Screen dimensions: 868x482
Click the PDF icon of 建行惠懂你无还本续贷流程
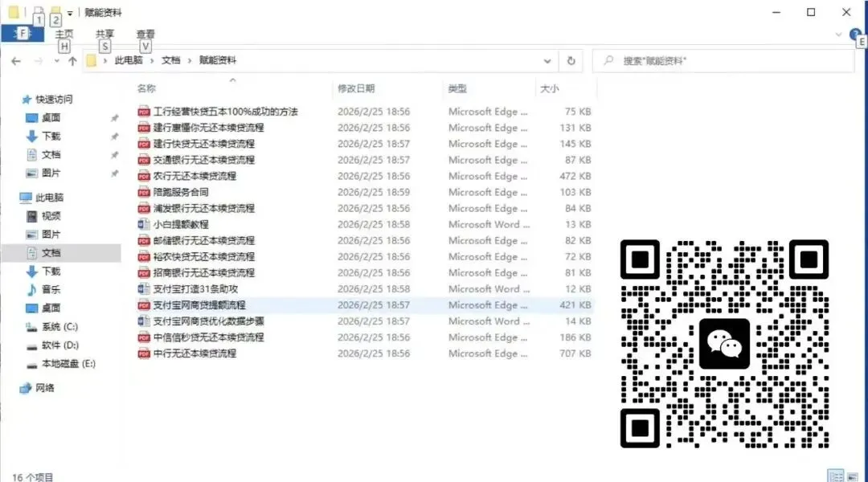coord(144,128)
